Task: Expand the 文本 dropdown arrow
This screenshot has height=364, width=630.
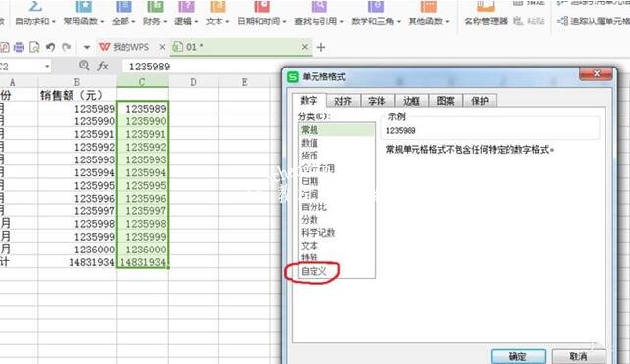Action: [x=227, y=22]
